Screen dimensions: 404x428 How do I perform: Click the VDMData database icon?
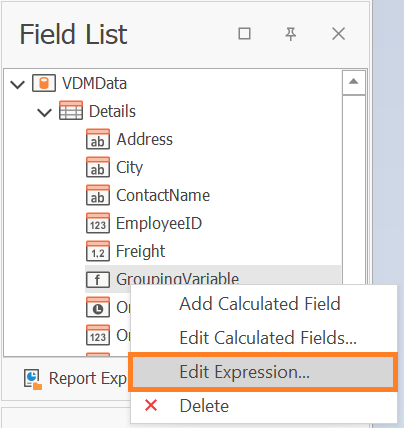pyautogui.click(x=44, y=83)
